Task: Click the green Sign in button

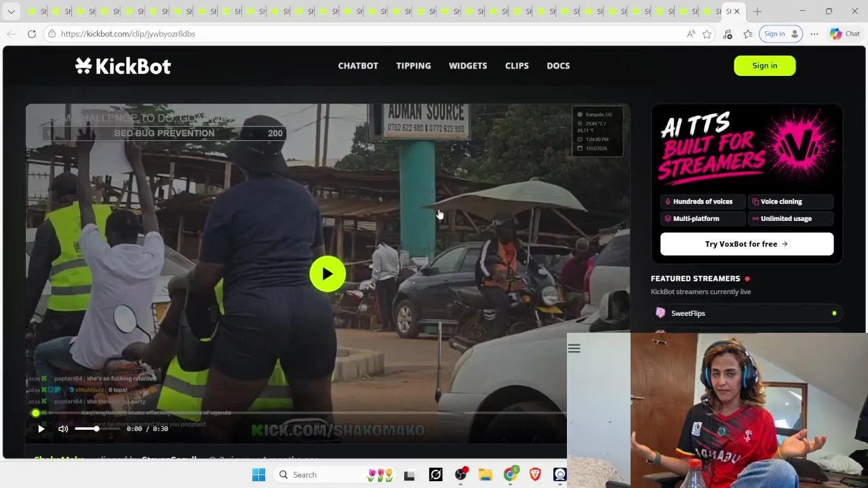Action: (x=765, y=66)
